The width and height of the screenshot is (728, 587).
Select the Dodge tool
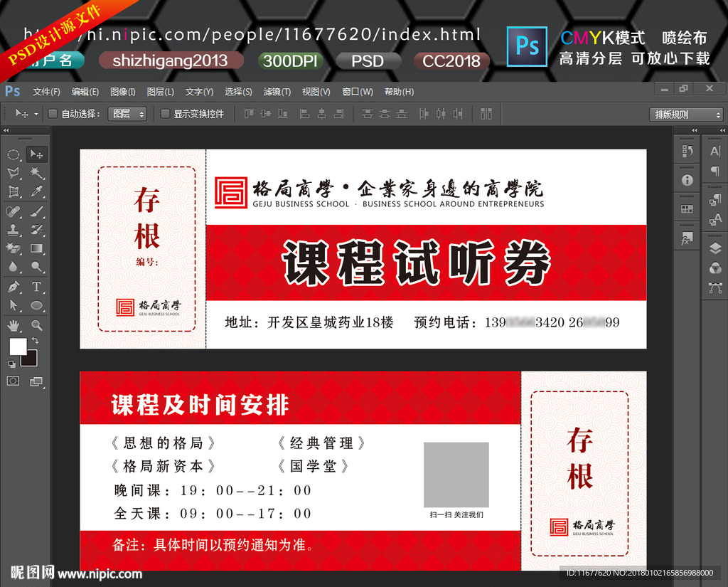click(36, 266)
